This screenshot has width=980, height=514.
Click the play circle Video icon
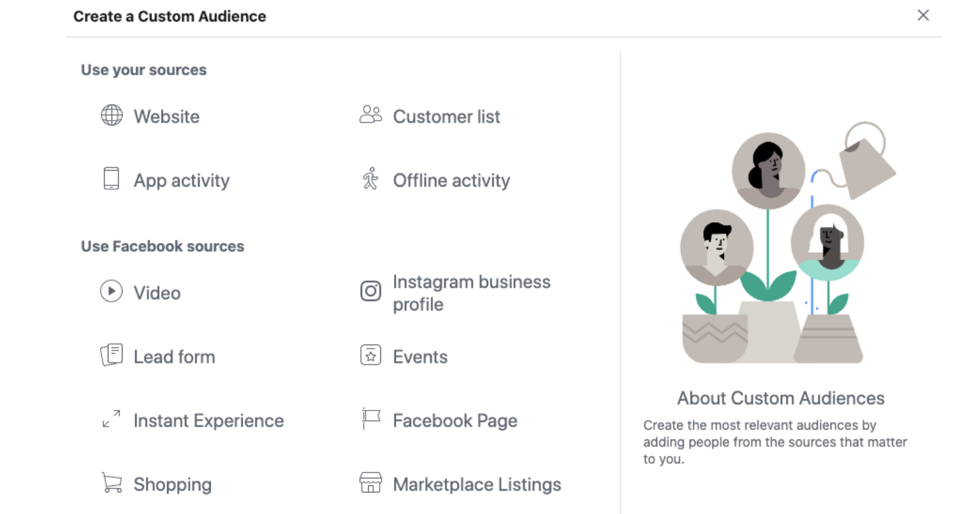[x=111, y=291]
